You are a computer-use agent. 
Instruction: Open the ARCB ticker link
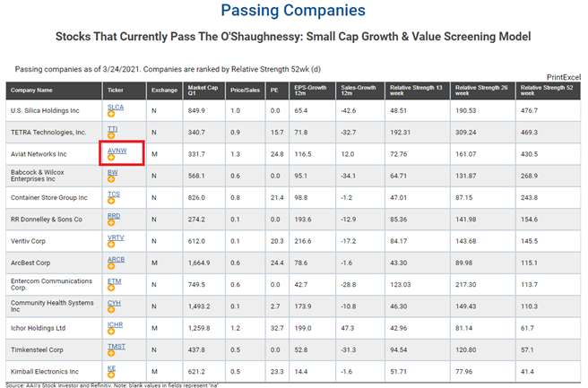click(117, 260)
